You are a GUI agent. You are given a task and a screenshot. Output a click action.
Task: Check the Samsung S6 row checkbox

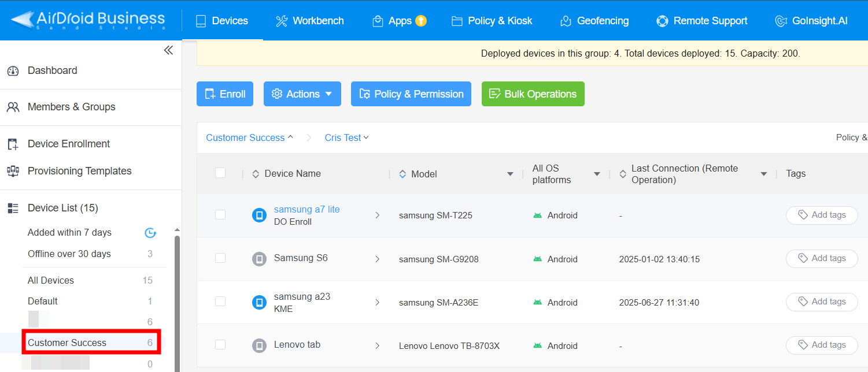pos(220,258)
